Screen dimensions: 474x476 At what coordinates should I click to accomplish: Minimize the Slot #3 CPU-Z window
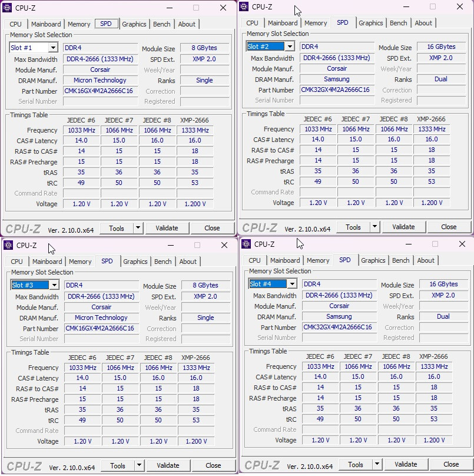[171, 245]
